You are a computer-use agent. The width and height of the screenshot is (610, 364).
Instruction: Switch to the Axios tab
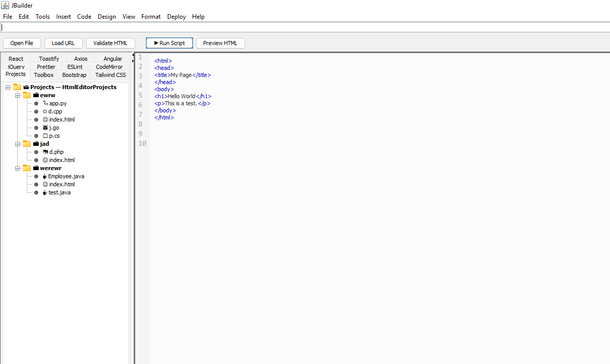click(x=81, y=59)
